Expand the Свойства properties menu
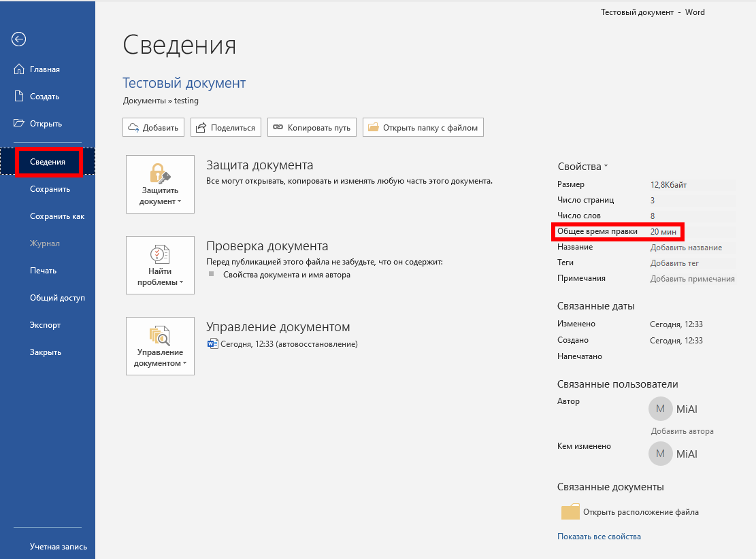This screenshot has height=559, width=756. pos(582,167)
